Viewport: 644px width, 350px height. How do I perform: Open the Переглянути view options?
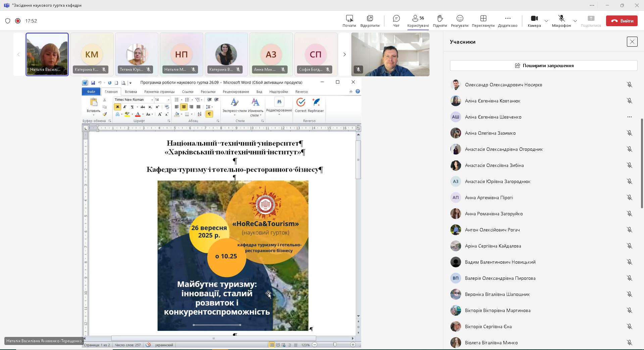(x=483, y=21)
